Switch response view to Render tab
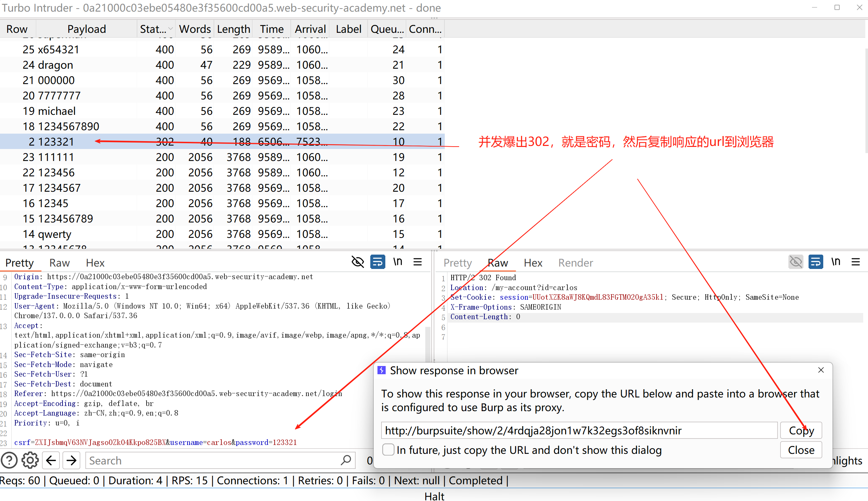868x501 pixels. tap(575, 263)
